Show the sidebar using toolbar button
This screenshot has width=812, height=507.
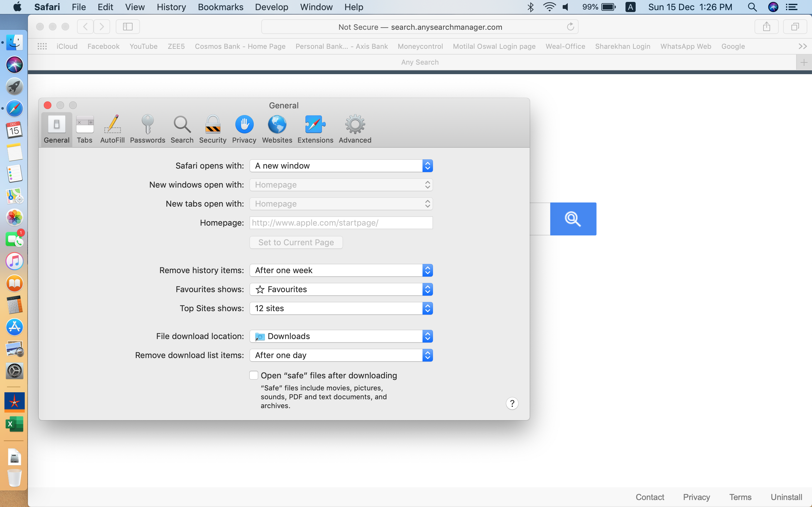pyautogui.click(x=128, y=27)
